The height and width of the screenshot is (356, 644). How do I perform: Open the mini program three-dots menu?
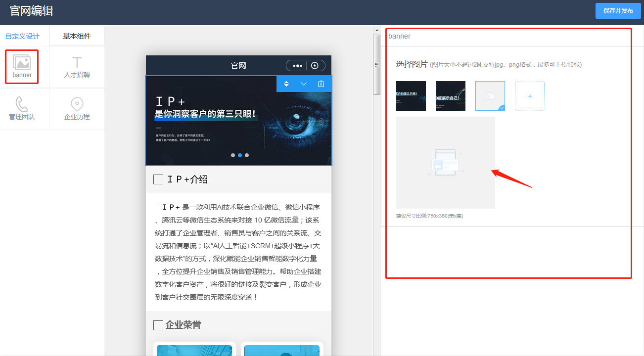click(297, 66)
